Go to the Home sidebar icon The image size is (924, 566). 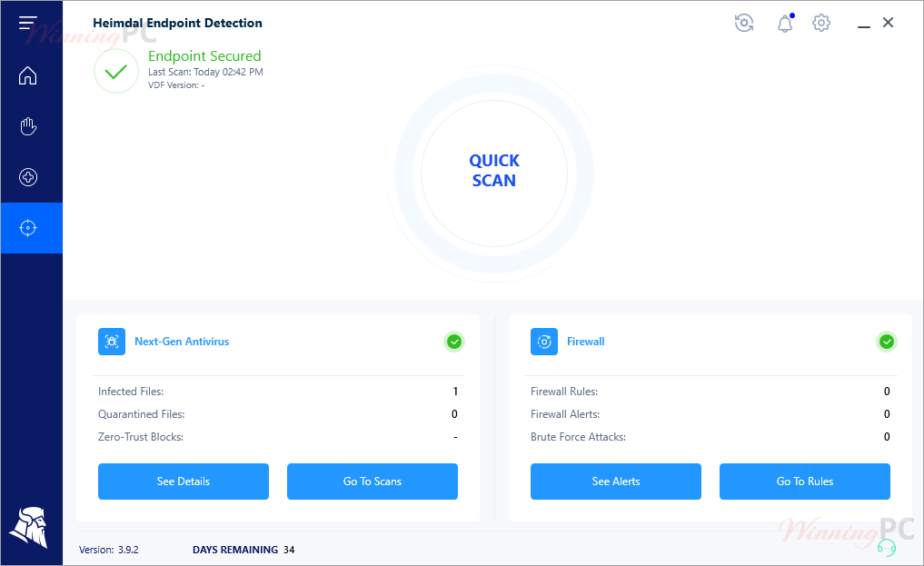pos(27,76)
